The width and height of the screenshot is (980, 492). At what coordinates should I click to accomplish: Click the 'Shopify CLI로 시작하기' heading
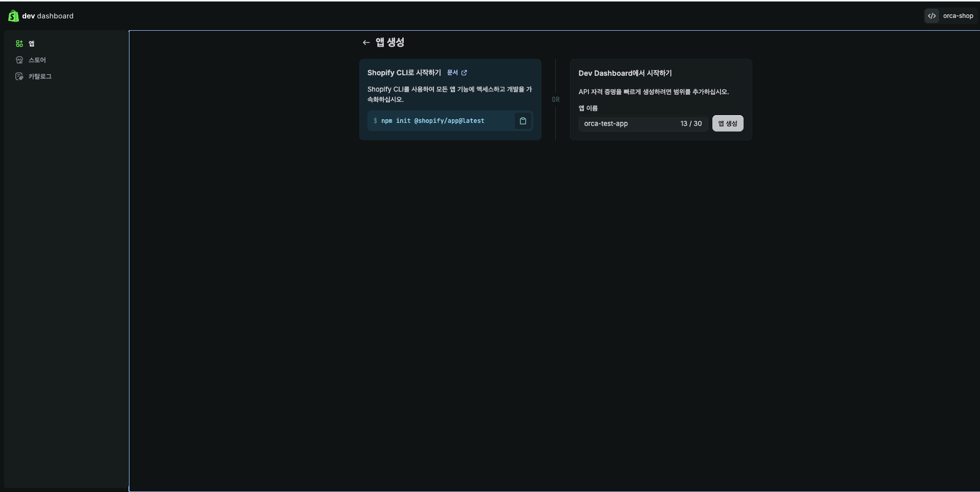404,73
